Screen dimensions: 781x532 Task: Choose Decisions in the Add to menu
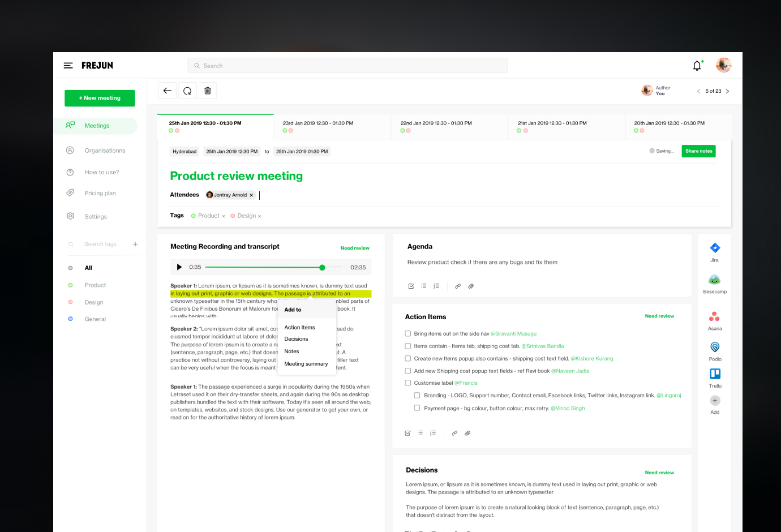tap(296, 339)
